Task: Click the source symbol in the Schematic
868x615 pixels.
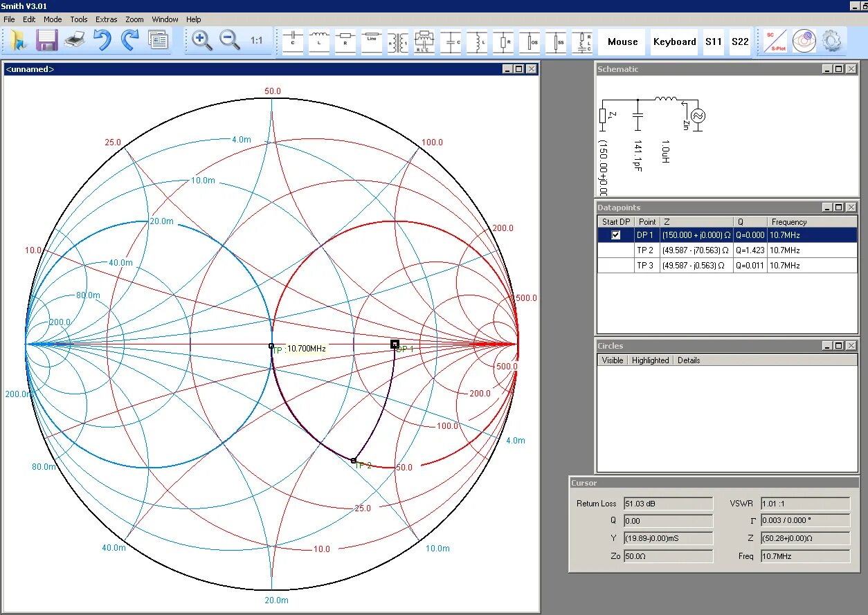Action: pos(697,116)
